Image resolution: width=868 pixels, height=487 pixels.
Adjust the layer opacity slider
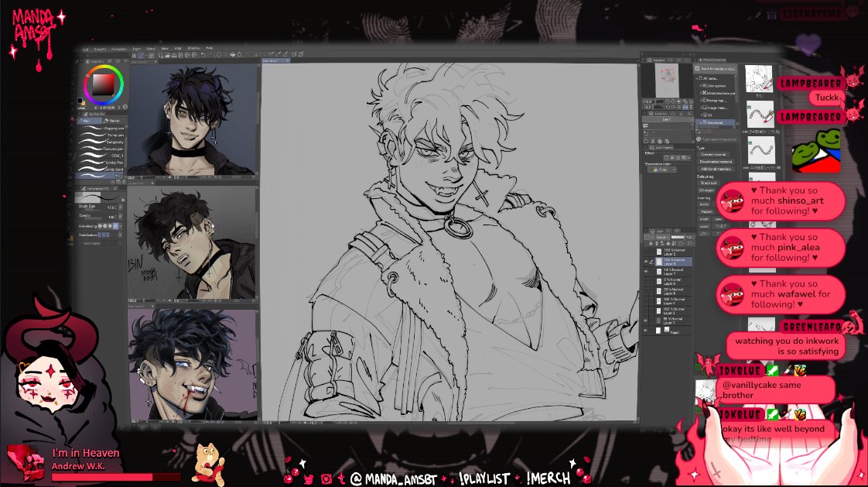click(x=678, y=237)
